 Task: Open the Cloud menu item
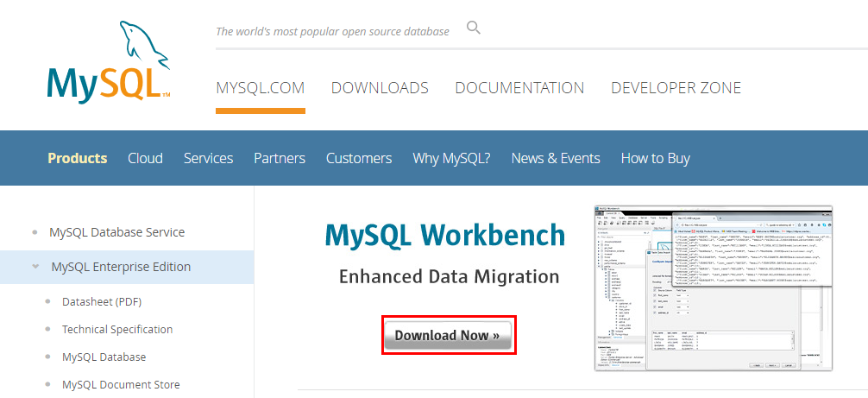click(145, 158)
